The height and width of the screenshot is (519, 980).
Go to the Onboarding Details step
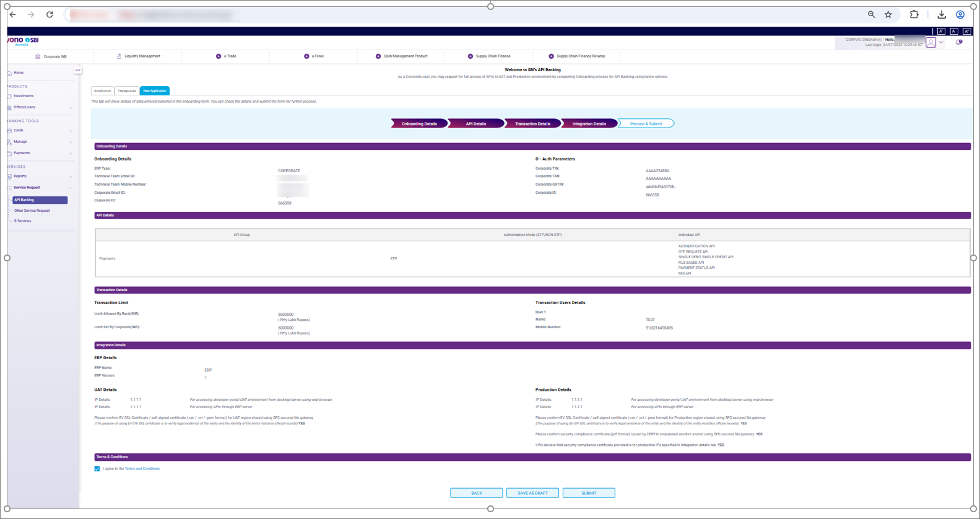click(419, 124)
